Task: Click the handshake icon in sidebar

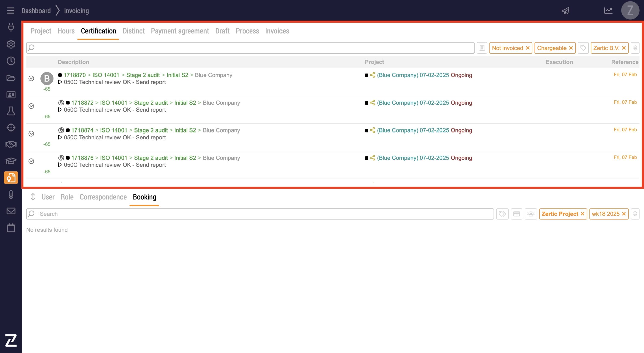Action: coord(11,144)
